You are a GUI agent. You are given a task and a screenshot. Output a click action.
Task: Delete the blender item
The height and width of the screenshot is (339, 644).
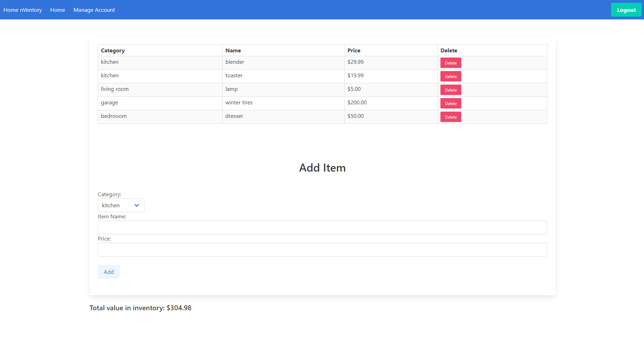tap(450, 63)
